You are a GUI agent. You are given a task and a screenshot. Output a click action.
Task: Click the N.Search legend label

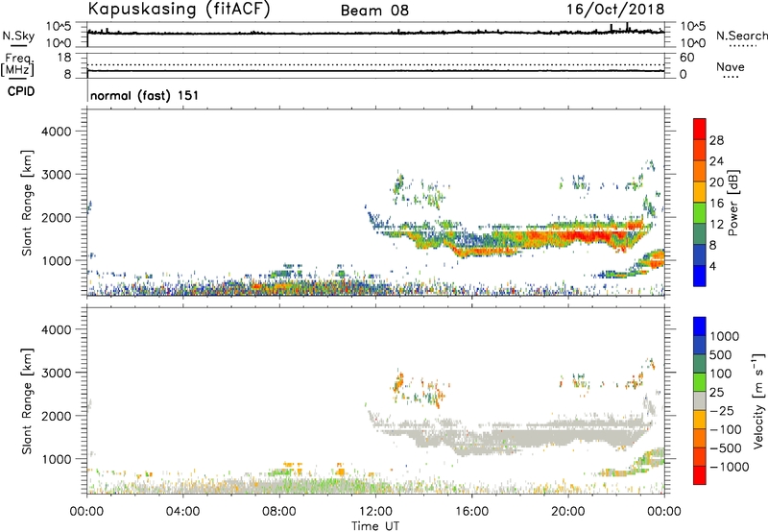click(741, 36)
